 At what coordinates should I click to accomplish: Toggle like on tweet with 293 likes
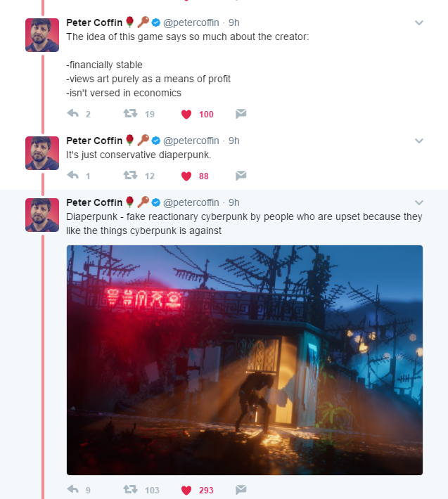[186, 490]
